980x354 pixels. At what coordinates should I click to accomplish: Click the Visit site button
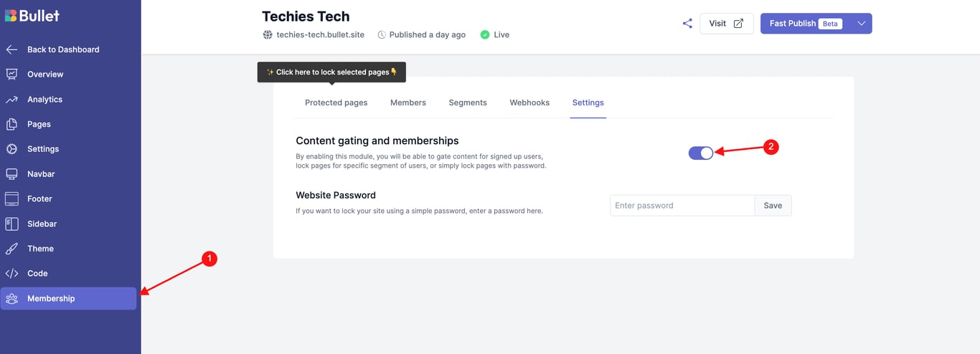pyautogui.click(x=727, y=24)
